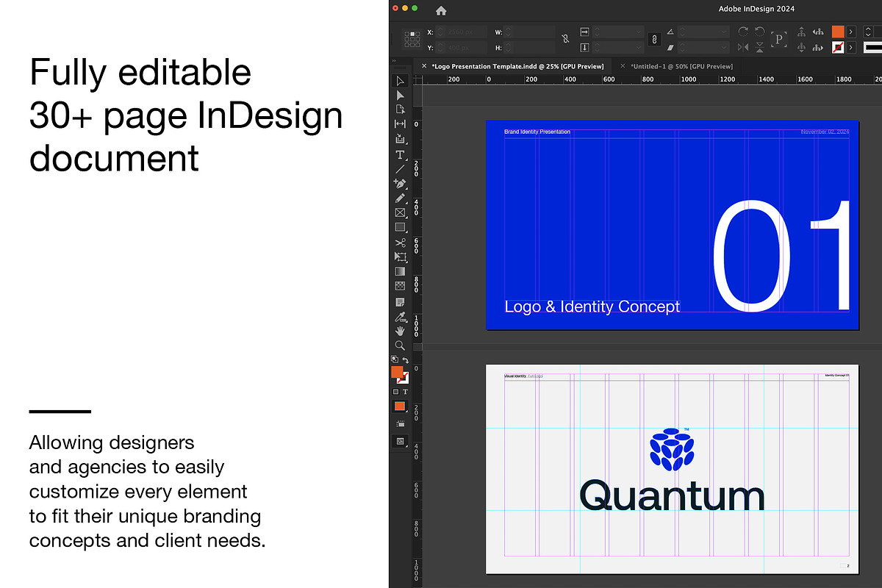This screenshot has width=882, height=588.
Task: Click Rotate 90° clockwise icon
Action: click(x=742, y=31)
